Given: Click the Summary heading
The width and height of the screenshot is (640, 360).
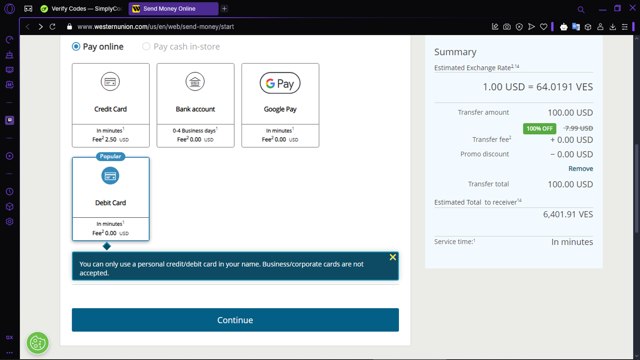Looking at the screenshot, I should click(x=455, y=52).
